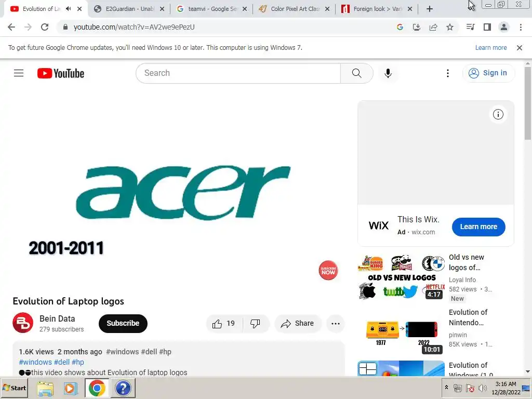Open Bein Data channel avatar
The width and height of the screenshot is (532, 399).
pos(23,323)
